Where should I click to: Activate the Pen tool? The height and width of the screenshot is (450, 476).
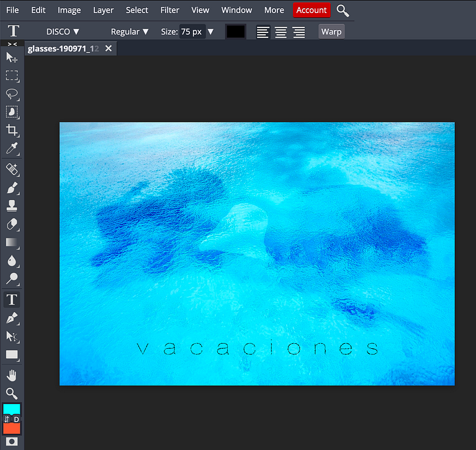(12, 318)
